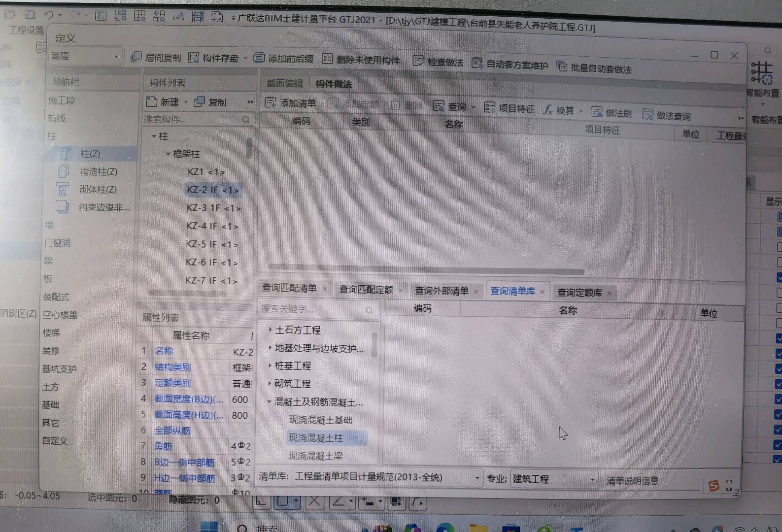
Task: Collapse the 柱 tree node
Action: point(154,135)
